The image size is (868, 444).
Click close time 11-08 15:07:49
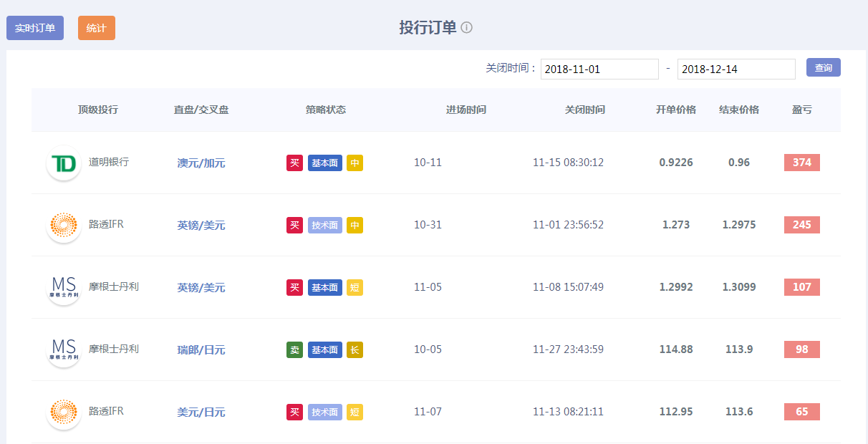click(x=569, y=287)
